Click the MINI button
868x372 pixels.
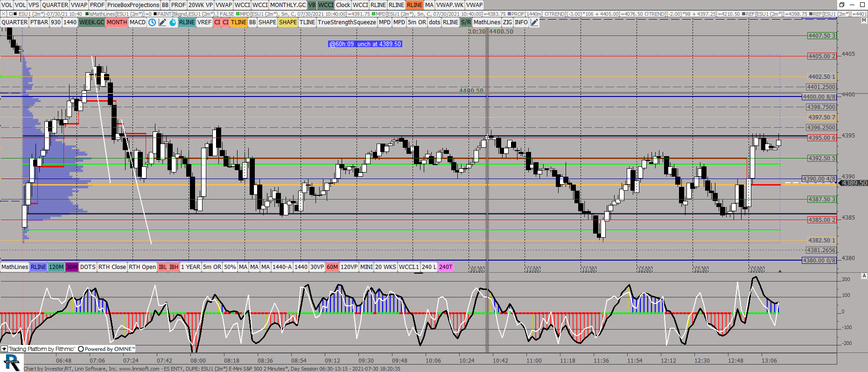click(x=366, y=267)
